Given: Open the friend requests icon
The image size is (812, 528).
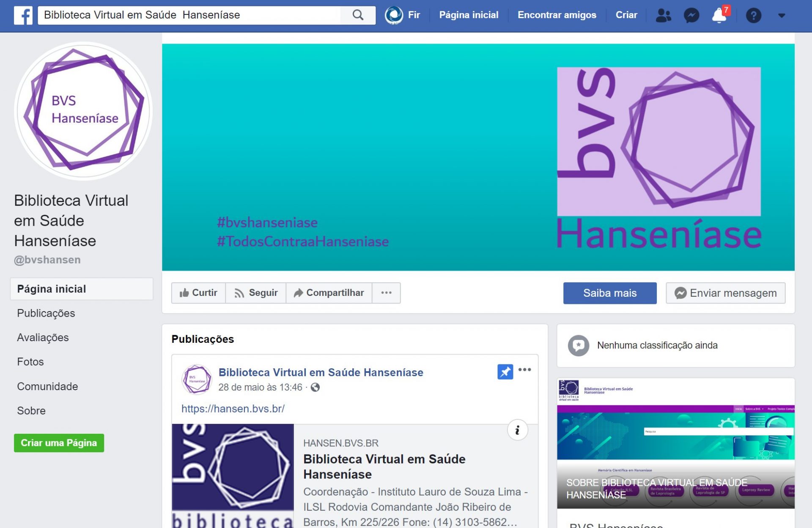Looking at the screenshot, I should [663, 15].
